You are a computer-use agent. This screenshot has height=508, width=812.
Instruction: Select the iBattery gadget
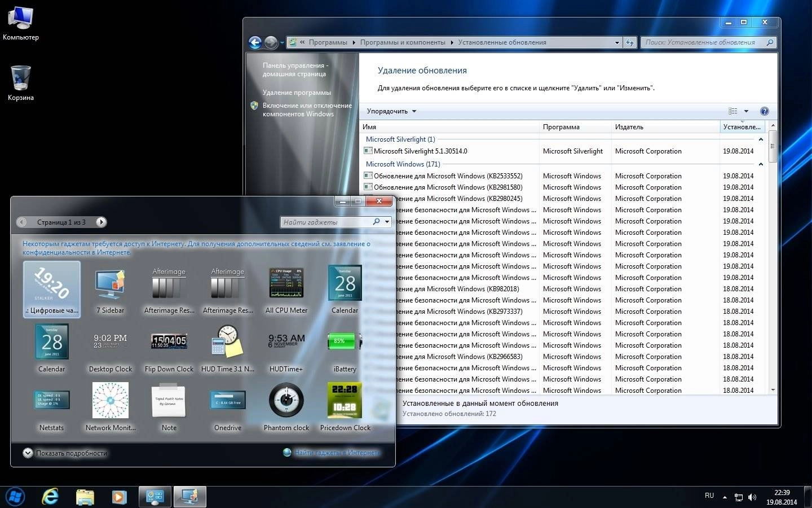pos(345,348)
